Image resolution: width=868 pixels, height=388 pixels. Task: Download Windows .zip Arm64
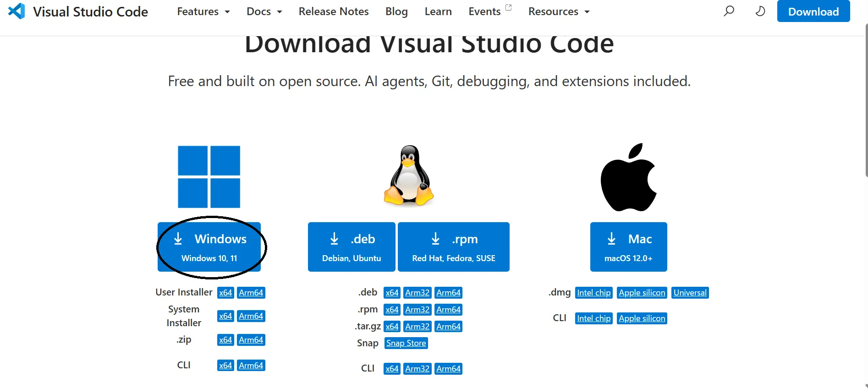[x=251, y=340]
